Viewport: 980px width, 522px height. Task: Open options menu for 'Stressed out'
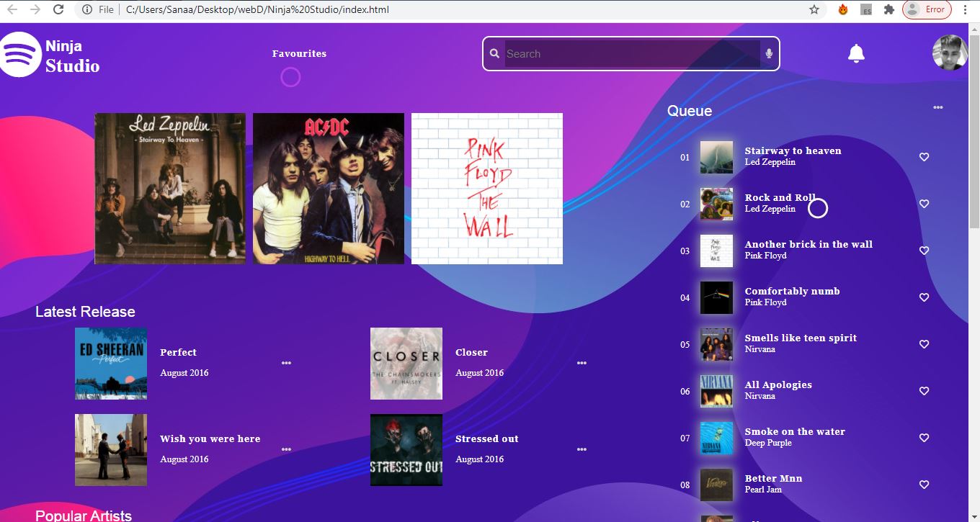click(581, 449)
